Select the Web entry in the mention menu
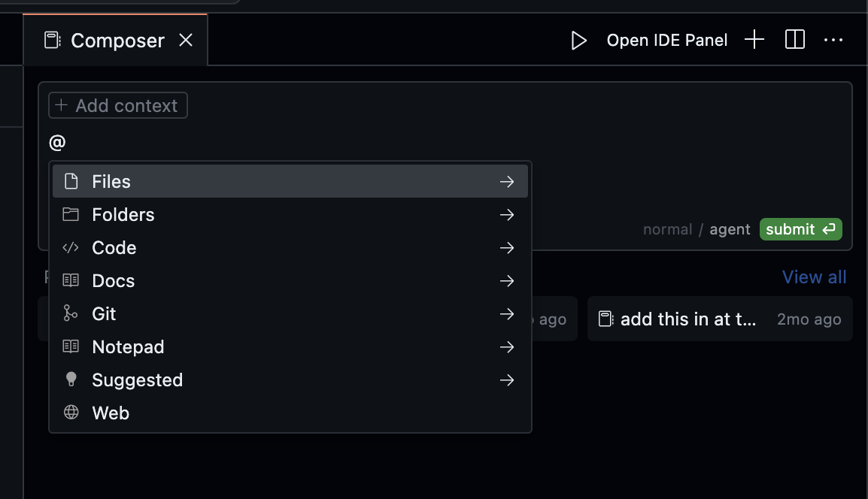The image size is (868, 499). [110, 413]
